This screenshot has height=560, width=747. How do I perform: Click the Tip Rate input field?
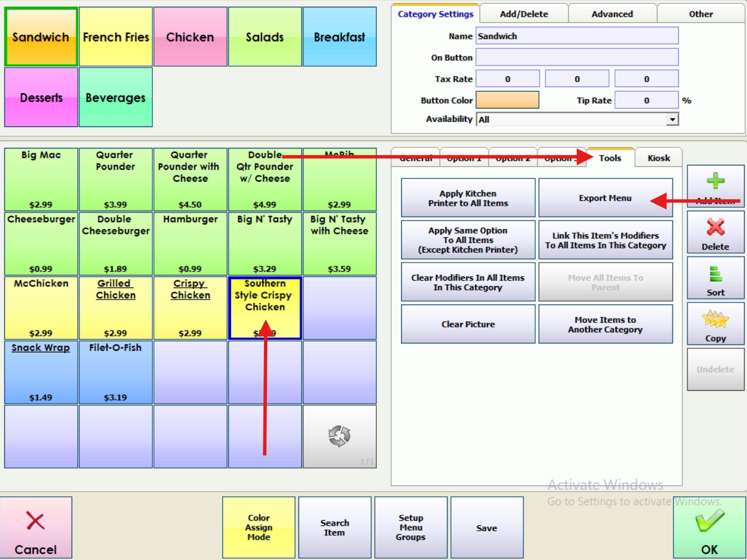pos(646,100)
